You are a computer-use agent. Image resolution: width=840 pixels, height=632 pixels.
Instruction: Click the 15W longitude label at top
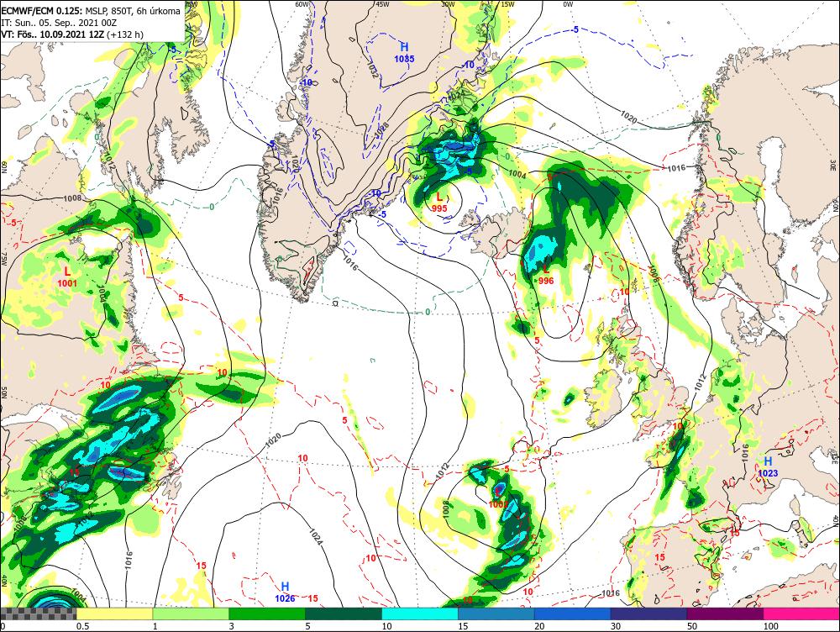507,4
